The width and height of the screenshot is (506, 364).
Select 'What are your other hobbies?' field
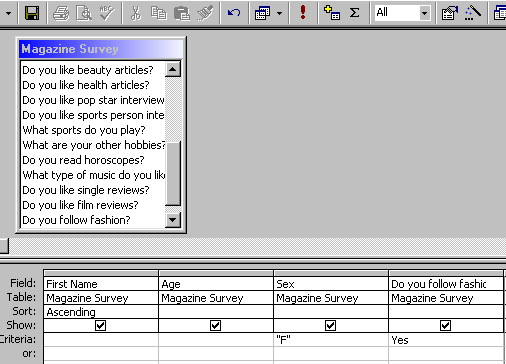click(x=93, y=145)
